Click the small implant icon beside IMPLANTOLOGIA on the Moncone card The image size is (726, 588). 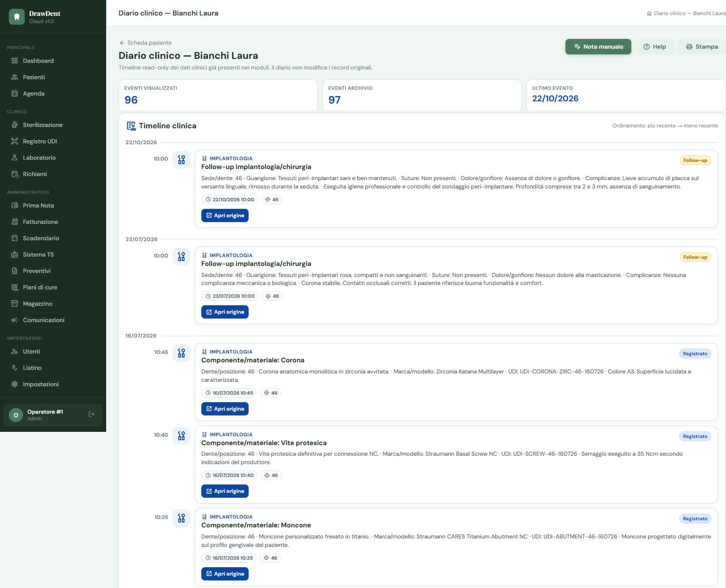(204, 517)
